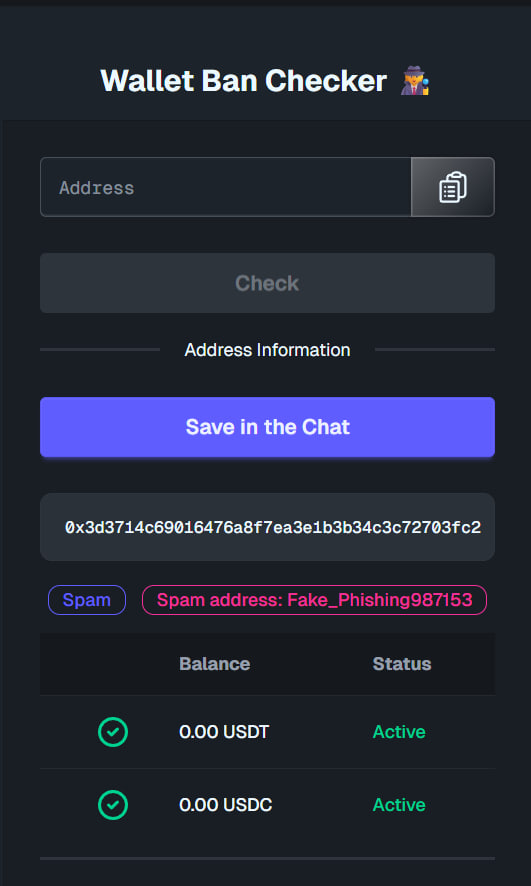Click the Active status in USDT row
531x886 pixels.
coord(399,732)
